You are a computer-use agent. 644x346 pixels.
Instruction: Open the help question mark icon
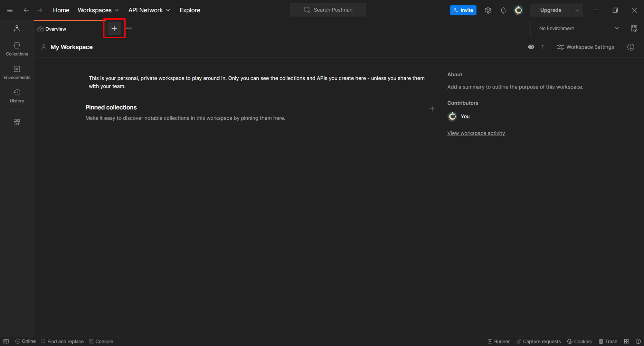click(x=638, y=341)
